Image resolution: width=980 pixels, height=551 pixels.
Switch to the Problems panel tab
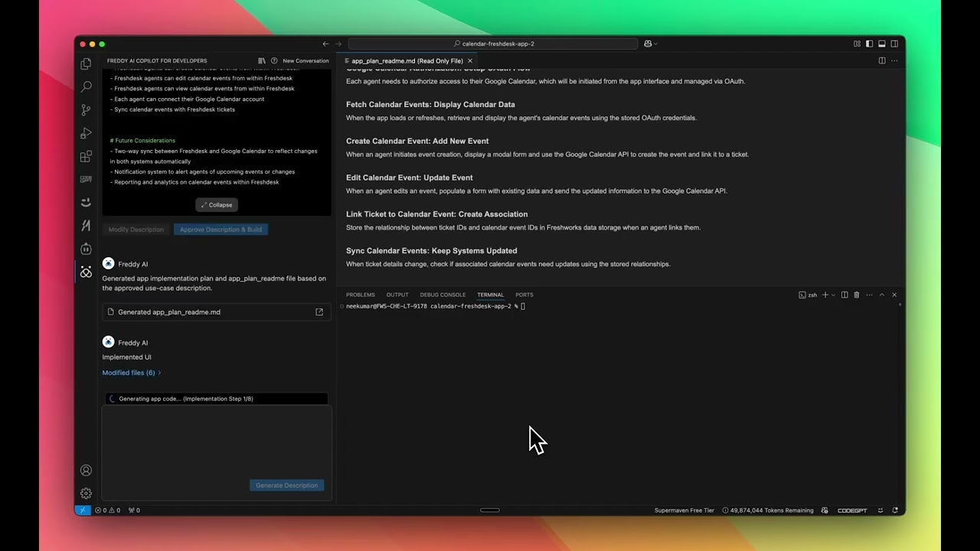point(361,295)
